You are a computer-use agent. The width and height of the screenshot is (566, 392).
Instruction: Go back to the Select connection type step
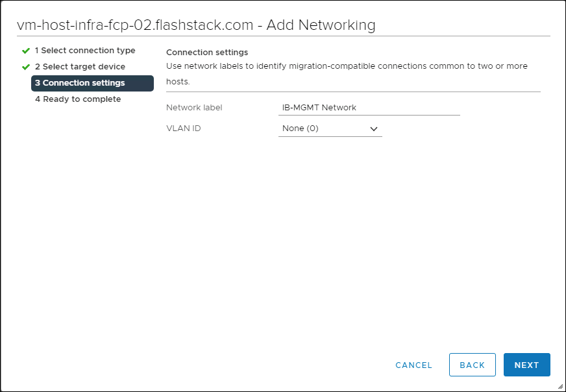(86, 50)
